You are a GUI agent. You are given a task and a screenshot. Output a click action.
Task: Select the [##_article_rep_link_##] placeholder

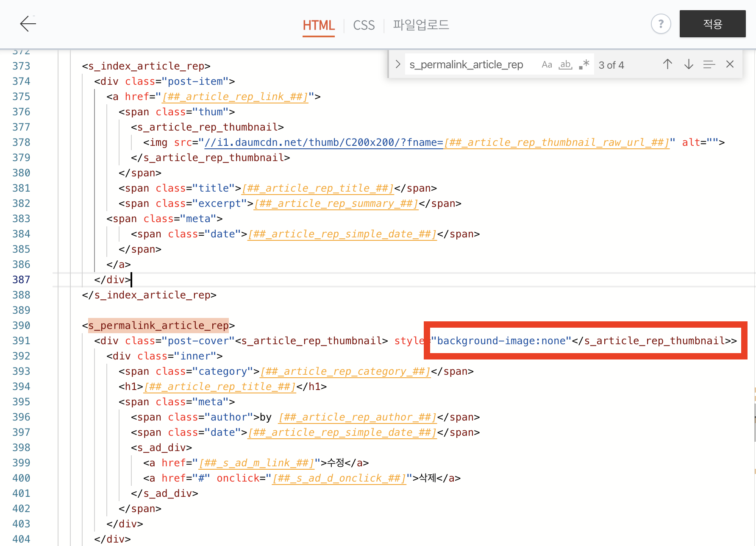235,97
